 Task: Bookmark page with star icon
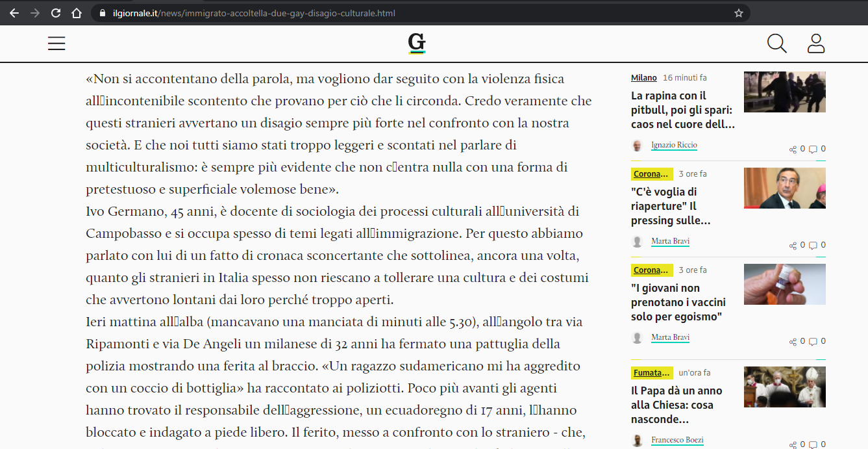[x=738, y=13]
